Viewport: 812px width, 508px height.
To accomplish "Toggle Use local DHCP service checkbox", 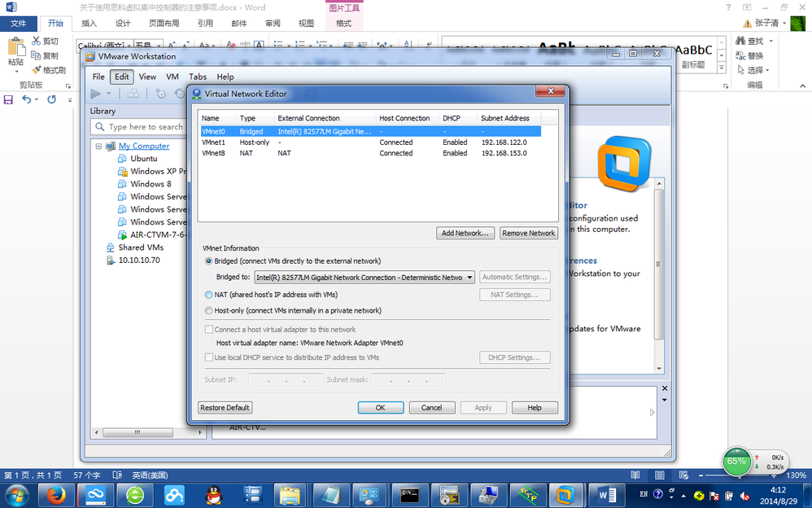I will 209,357.
